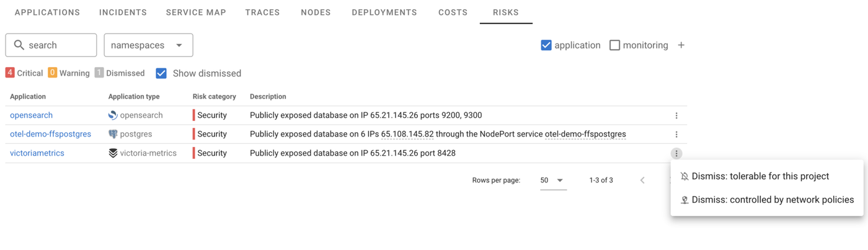The width and height of the screenshot is (868, 250).
Task: Click the opensearch application type icon
Action: point(113,115)
